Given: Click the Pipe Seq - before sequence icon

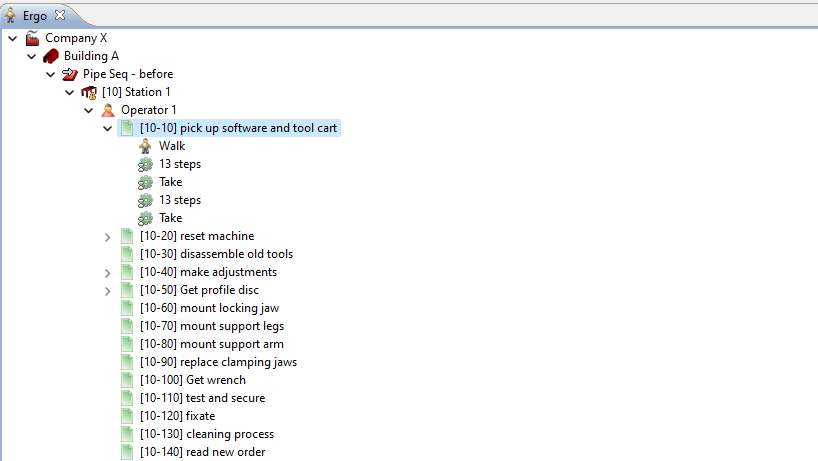Looking at the screenshot, I should point(70,74).
